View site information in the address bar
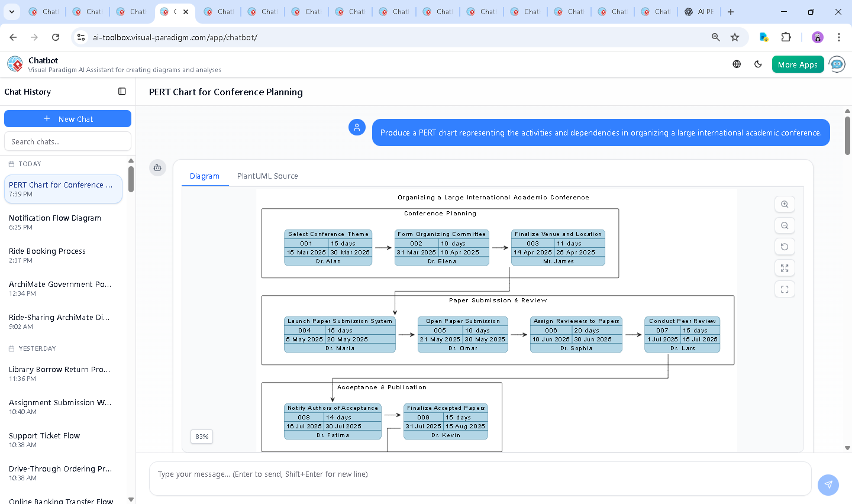 pos(82,37)
